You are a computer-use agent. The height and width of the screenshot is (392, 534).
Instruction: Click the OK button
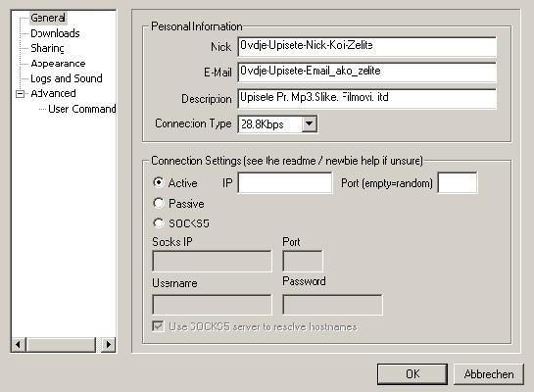click(413, 374)
